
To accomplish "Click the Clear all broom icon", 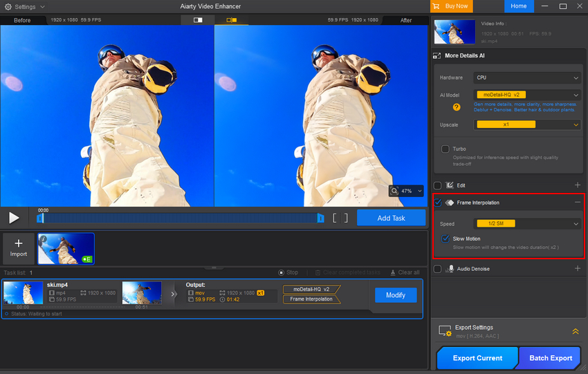I will point(393,272).
